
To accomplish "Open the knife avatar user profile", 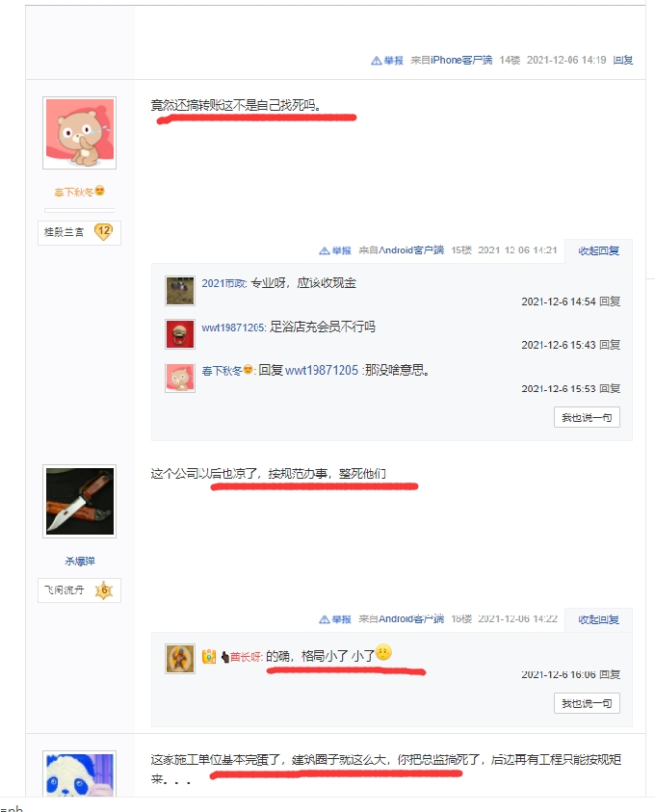I will tap(79, 501).
